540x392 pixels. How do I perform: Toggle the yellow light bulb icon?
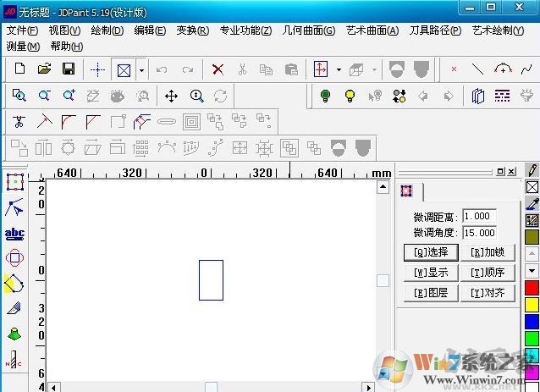(350, 96)
